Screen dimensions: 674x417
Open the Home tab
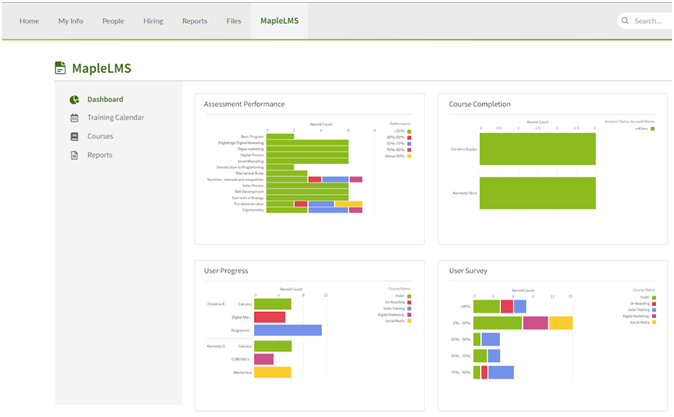29,21
